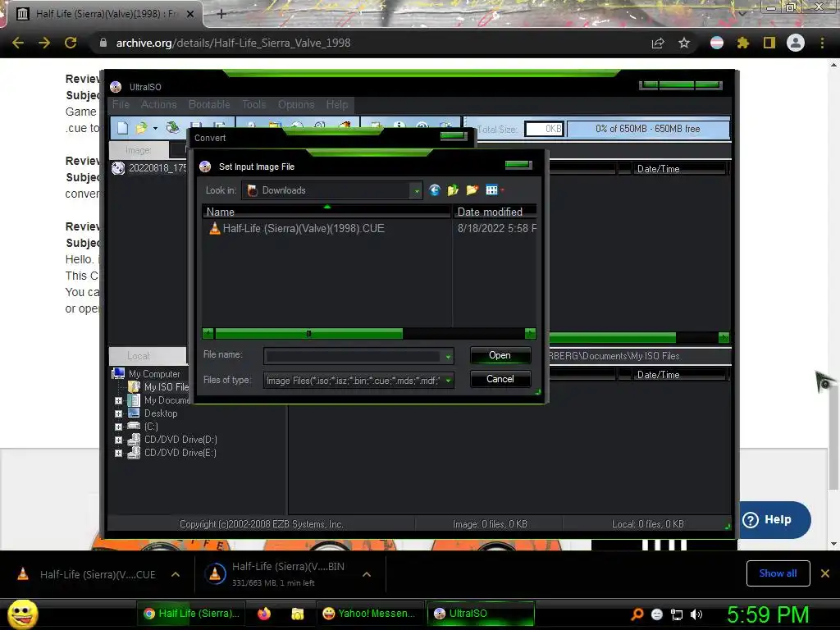The image size is (840, 630).
Task: Open the Tools menu in UltraISO
Action: [254, 104]
